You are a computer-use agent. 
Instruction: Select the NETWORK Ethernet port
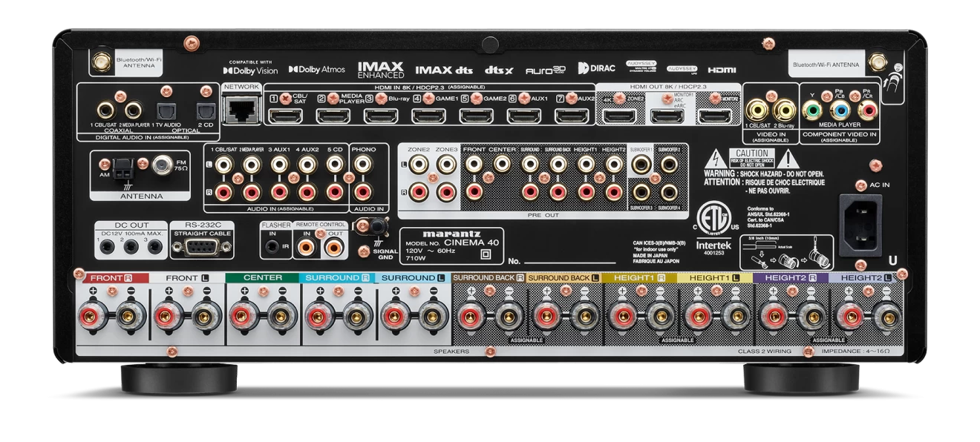[241, 112]
